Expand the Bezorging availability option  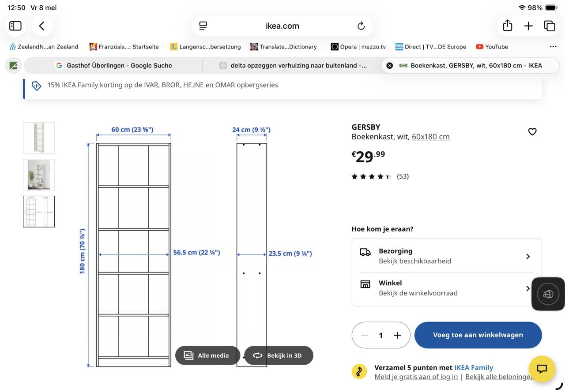click(x=447, y=256)
